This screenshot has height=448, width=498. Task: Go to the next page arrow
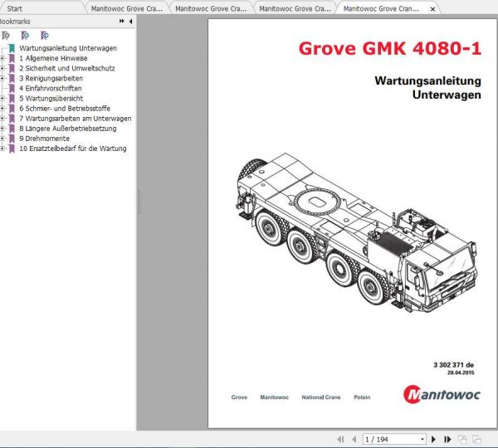433,440
